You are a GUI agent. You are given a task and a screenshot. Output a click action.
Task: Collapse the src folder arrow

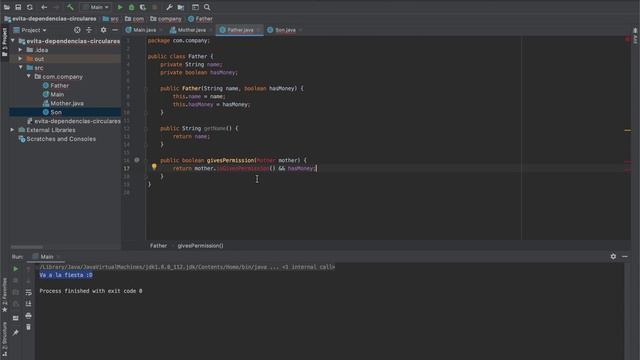(x=21, y=68)
